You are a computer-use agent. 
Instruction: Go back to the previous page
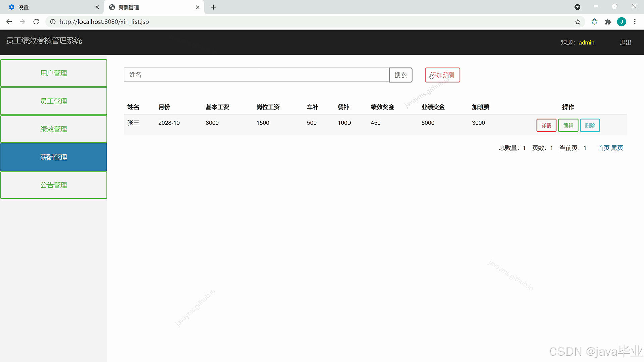9,22
